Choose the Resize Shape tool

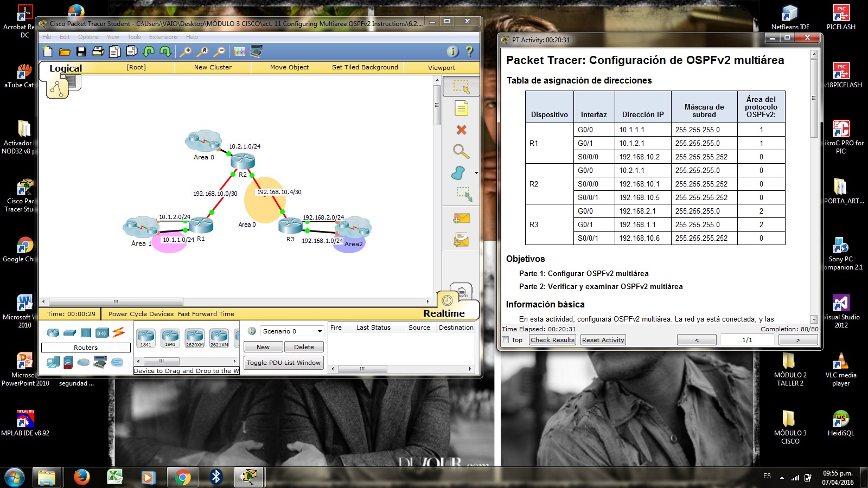pyautogui.click(x=464, y=194)
